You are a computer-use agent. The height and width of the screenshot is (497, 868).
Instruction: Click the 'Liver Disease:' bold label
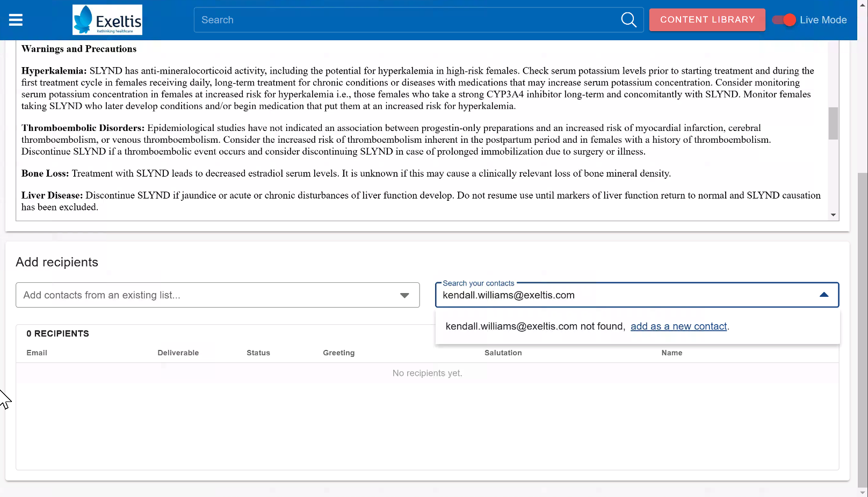52,195
